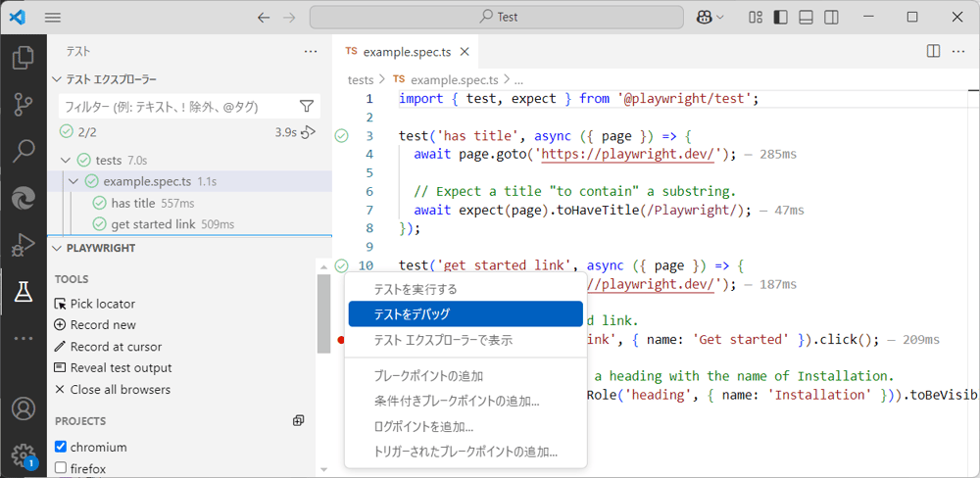980x478 pixels.
Task: Choose トリガーされたブレークポイントの追加 menu item
Action: point(465,452)
